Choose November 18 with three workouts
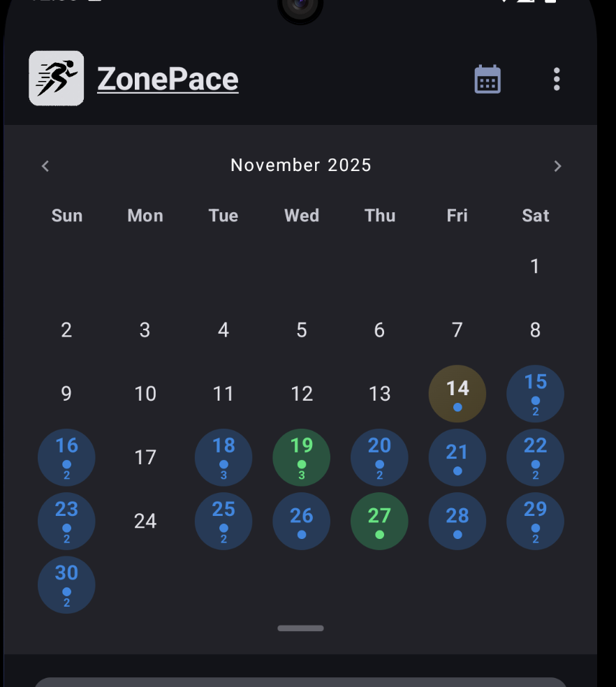The height and width of the screenshot is (687, 616). tap(223, 457)
